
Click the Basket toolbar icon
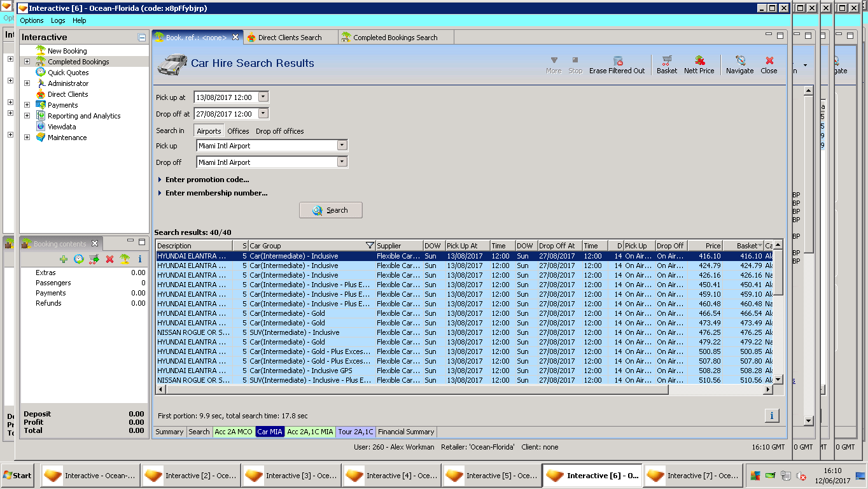666,64
